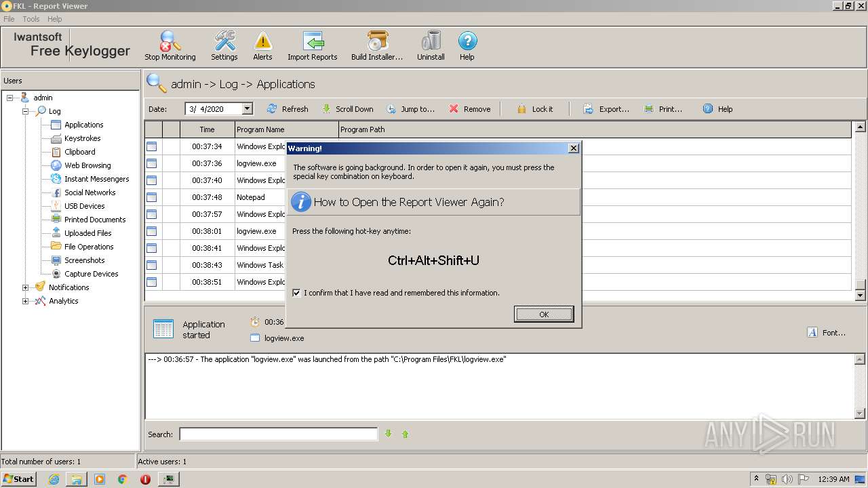The image size is (868, 488).
Task: Select File Operations in the Log tree
Action: click(89, 247)
